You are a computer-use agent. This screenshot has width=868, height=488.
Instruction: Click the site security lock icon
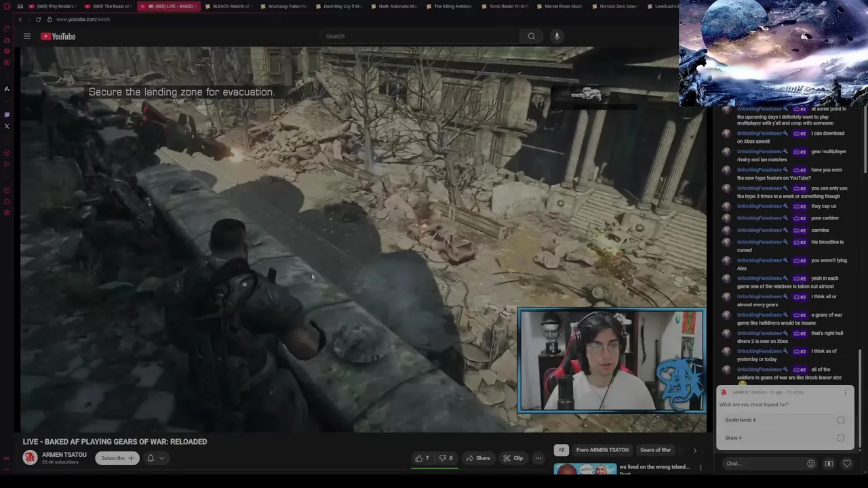pos(50,19)
